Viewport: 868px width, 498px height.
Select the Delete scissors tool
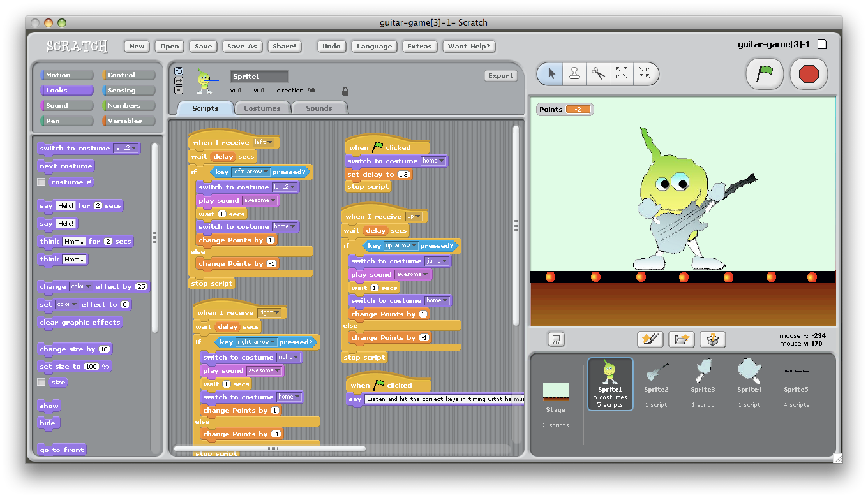598,74
